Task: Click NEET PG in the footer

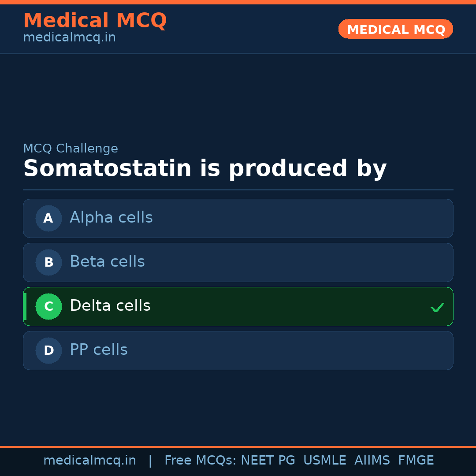Action: [268, 461]
